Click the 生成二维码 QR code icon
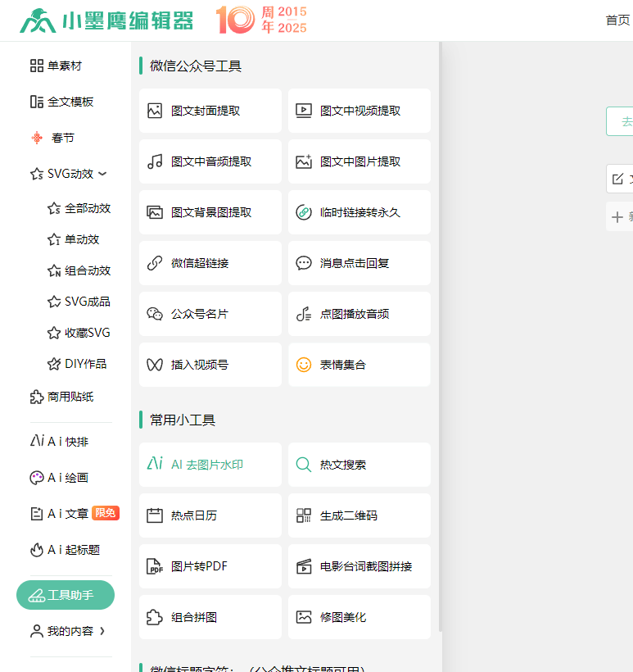Screen dimensions: 633x672 click(304, 515)
